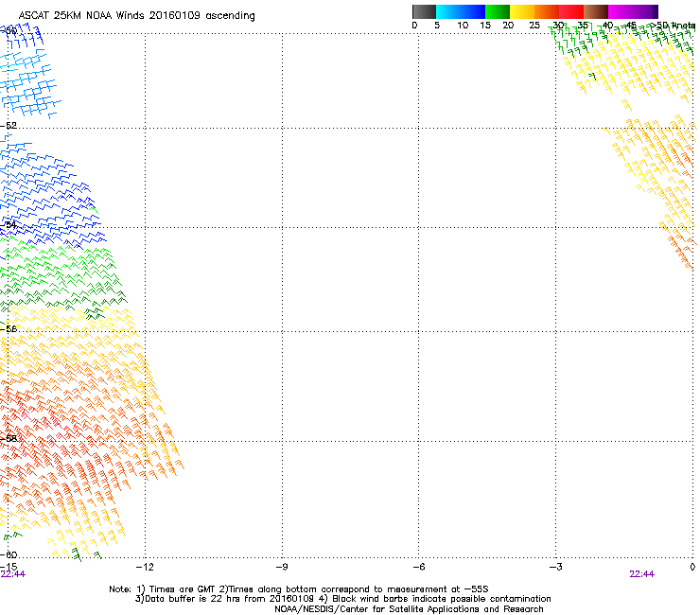
Task: Click the '-9' longitude axis label
Action: click(x=281, y=567)
